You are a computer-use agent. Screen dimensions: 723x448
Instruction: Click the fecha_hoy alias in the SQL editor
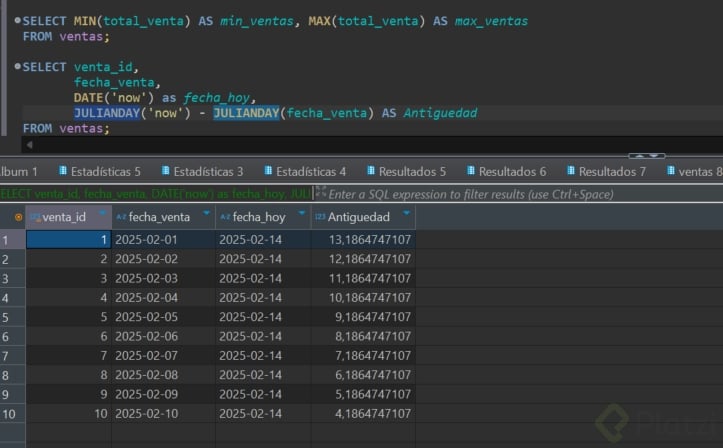coord(217,98)
